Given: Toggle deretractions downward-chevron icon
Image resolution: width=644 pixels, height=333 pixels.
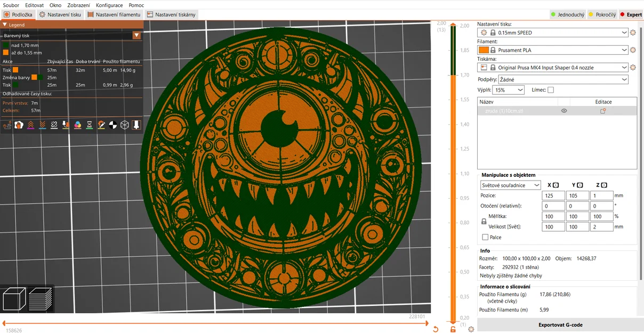Looking at the screenshot, I should pyautogui.click(x=42, y=125).
